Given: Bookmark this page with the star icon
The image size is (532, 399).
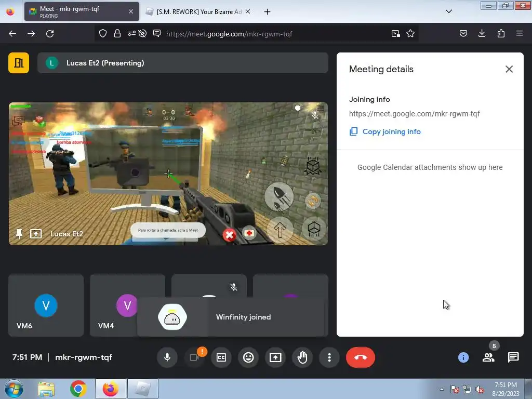Looking at the screenshot, I should (410, 34).
